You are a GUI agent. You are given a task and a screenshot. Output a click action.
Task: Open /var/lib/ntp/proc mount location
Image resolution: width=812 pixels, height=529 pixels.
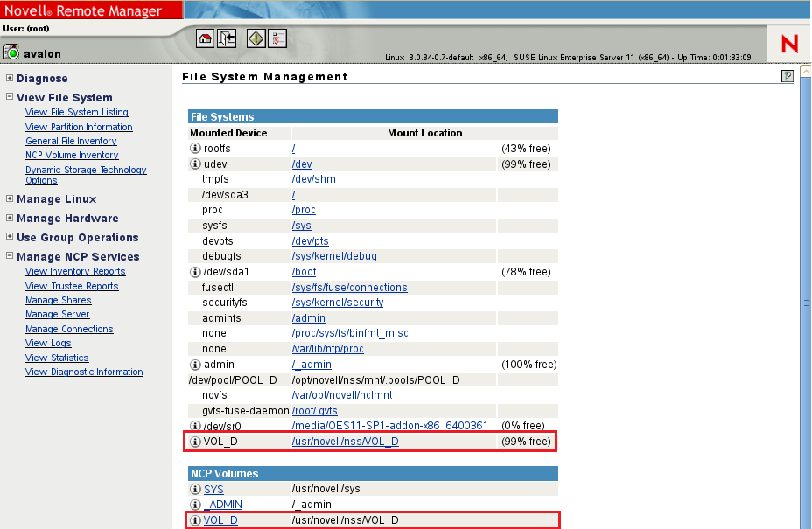[x=328, y=349]
